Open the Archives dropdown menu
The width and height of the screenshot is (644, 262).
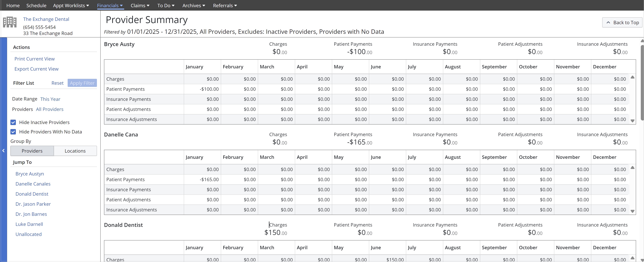(x=194, y=6)
